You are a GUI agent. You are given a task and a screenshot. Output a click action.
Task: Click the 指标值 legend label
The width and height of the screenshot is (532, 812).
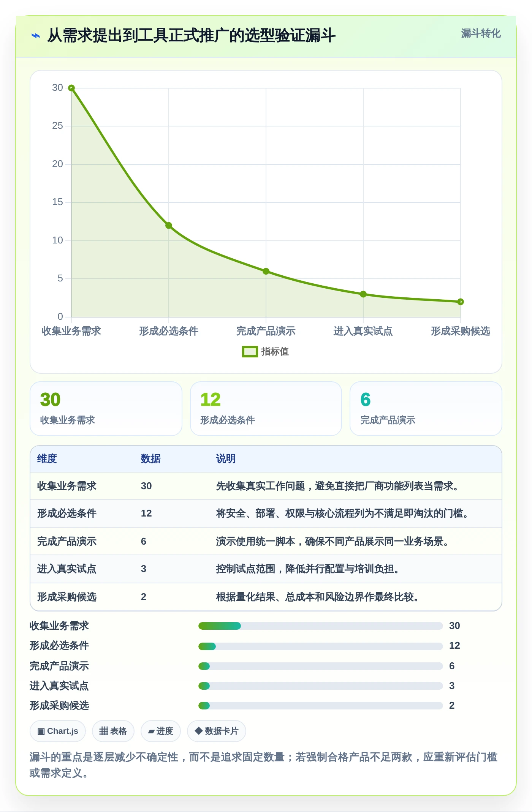click(275, 352)
